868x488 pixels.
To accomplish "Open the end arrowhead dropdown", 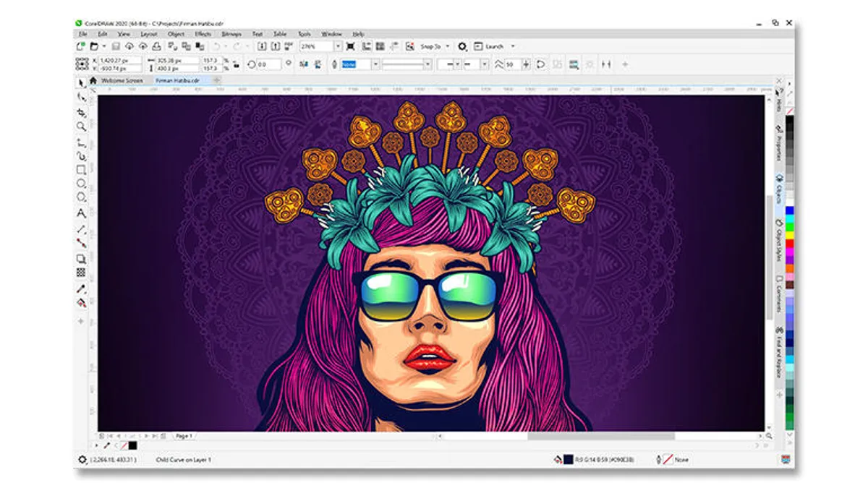I will 486,64.
